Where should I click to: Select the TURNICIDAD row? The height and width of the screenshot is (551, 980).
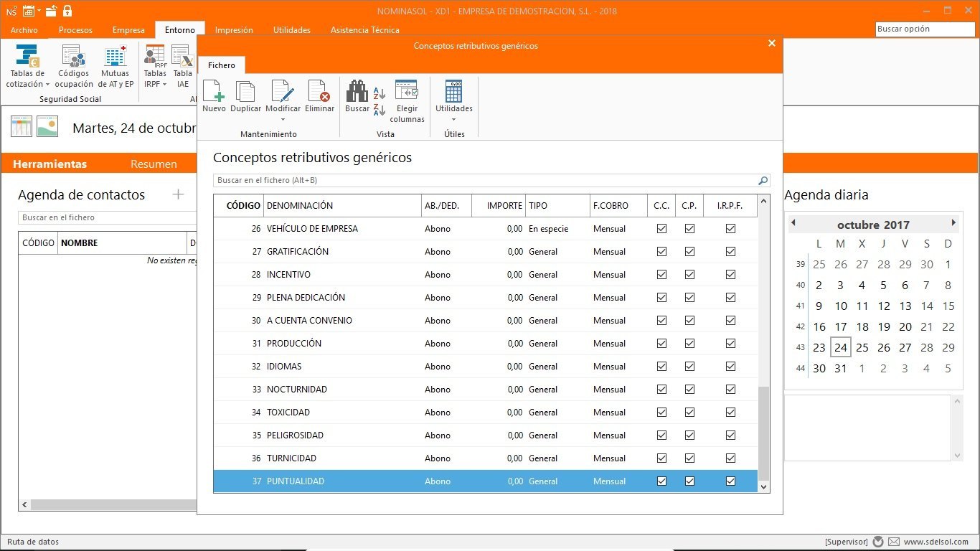pos(486,458)
